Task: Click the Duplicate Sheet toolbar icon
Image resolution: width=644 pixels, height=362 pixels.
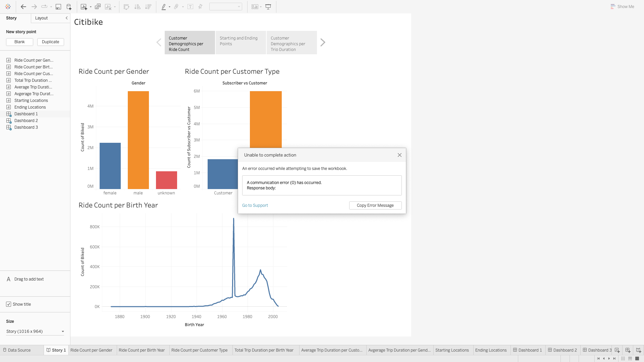Action: click(x=98, y=6)
